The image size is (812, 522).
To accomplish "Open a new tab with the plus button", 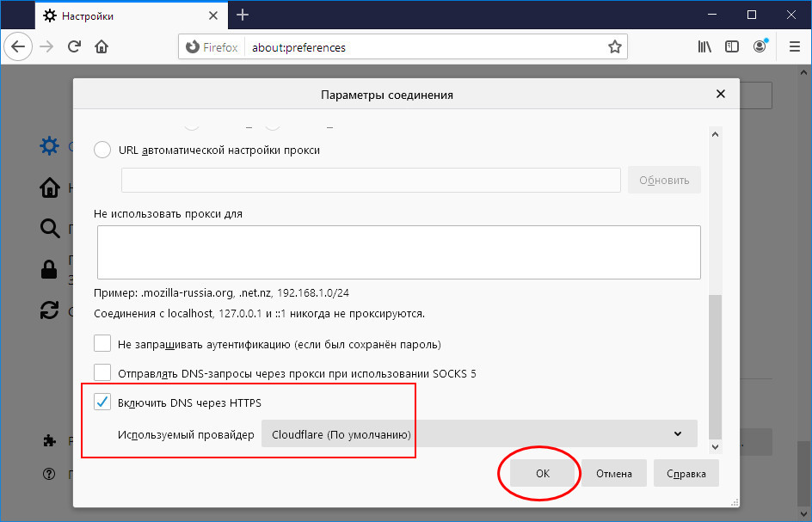I will pos(243,15).
